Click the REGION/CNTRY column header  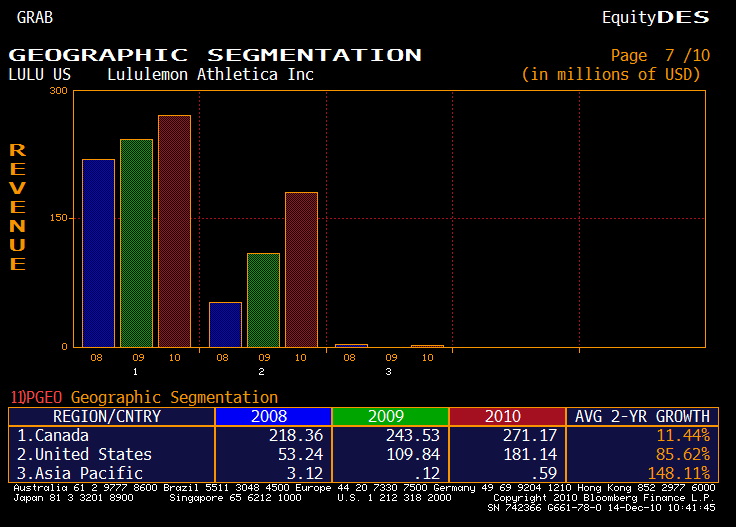pyautogui.click(x=112, y=416)
